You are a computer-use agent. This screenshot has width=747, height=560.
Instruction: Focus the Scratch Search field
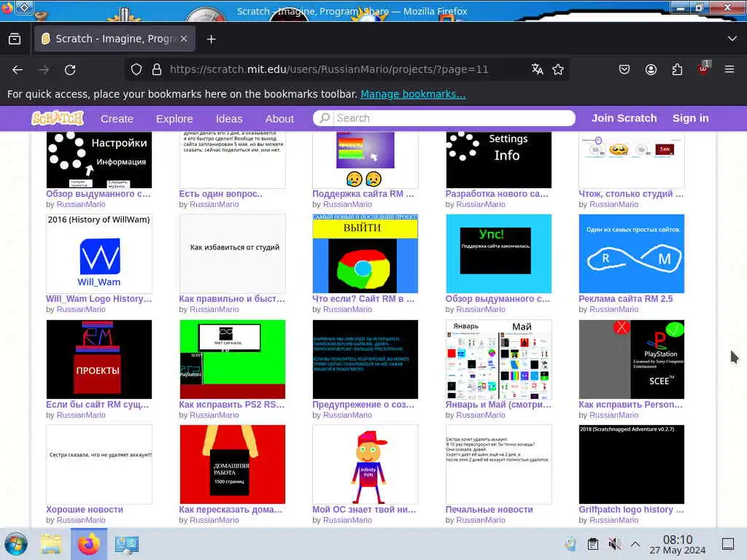click(x=444, y=118)
